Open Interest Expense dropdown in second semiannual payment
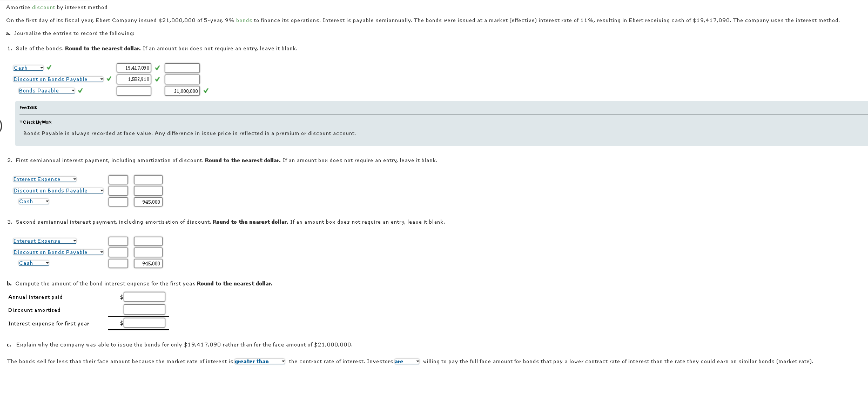 45,241
